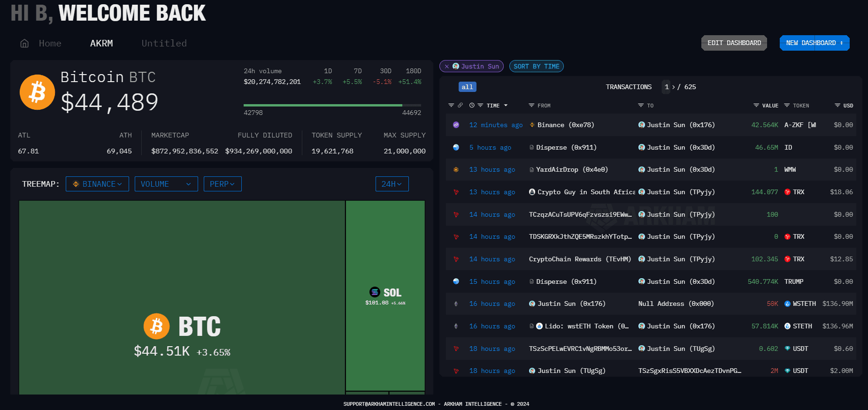
Task: Toggle the 'all' transactions filter chip
Action: coord(467,87)
